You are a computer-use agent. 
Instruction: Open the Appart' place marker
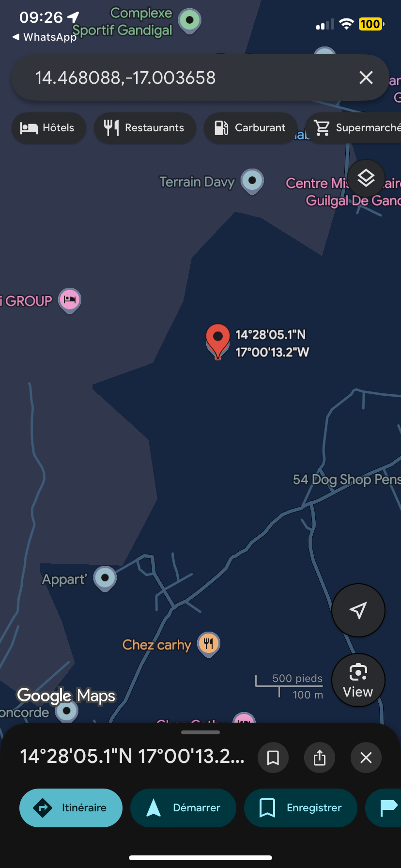(105, 578)
